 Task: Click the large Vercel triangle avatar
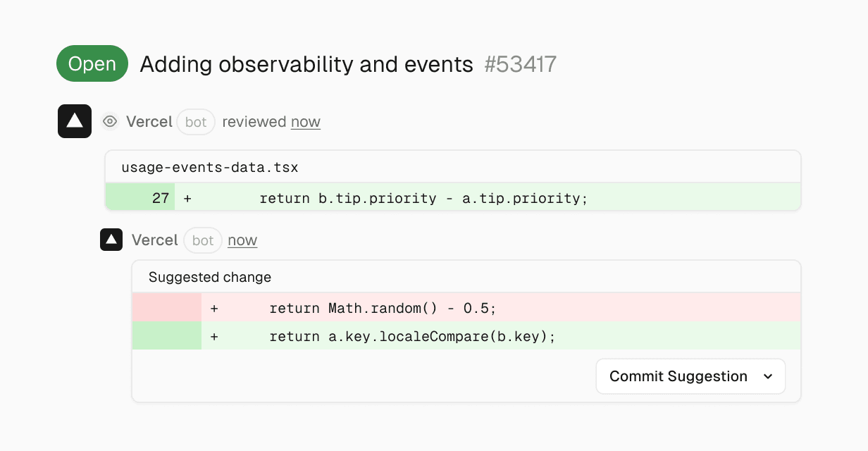(75, 121)
